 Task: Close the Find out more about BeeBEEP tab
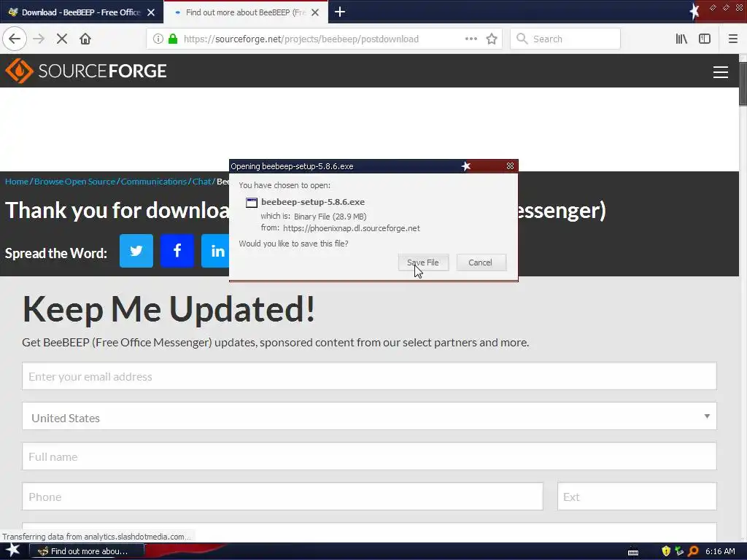[315, 12]
